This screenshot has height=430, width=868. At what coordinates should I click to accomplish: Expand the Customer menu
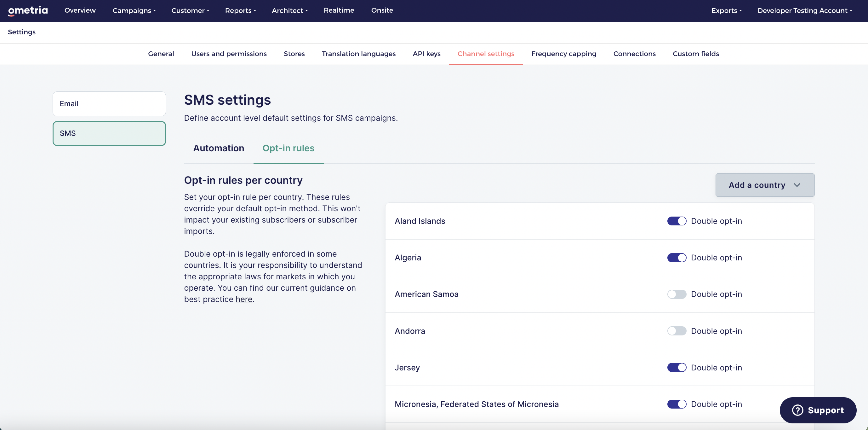click(190, 10)
